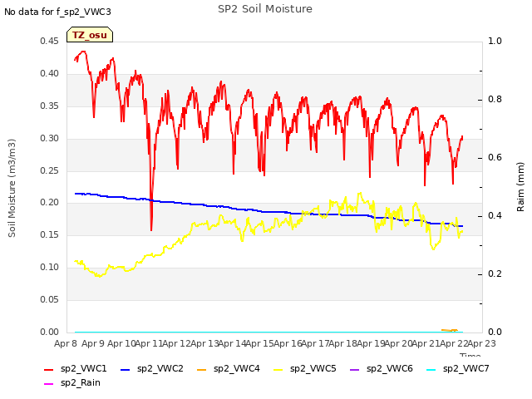This screenshot has width=532, height=399.
Task: Click the SP2 Soil Moisture chart title
Action: (265, 9)
